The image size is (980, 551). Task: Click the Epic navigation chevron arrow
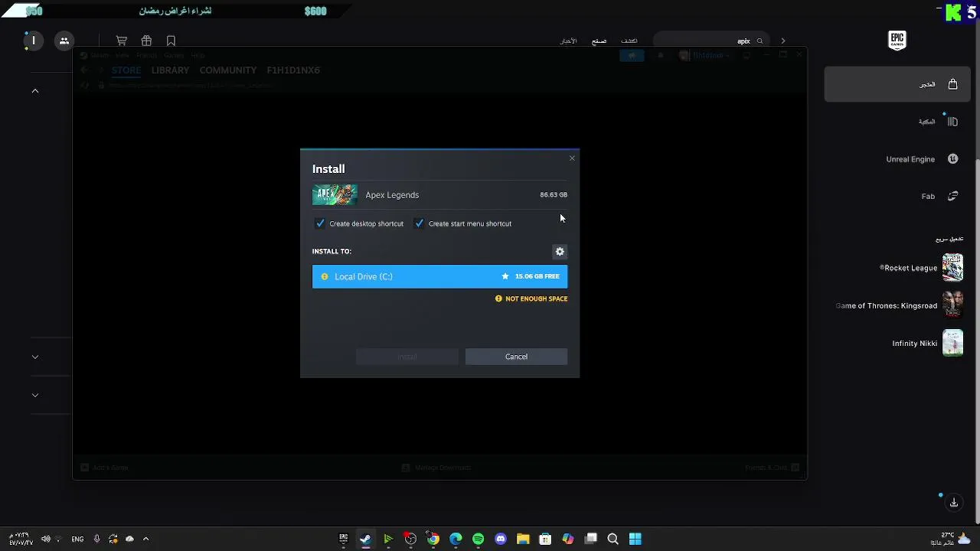tap(783, 41)
